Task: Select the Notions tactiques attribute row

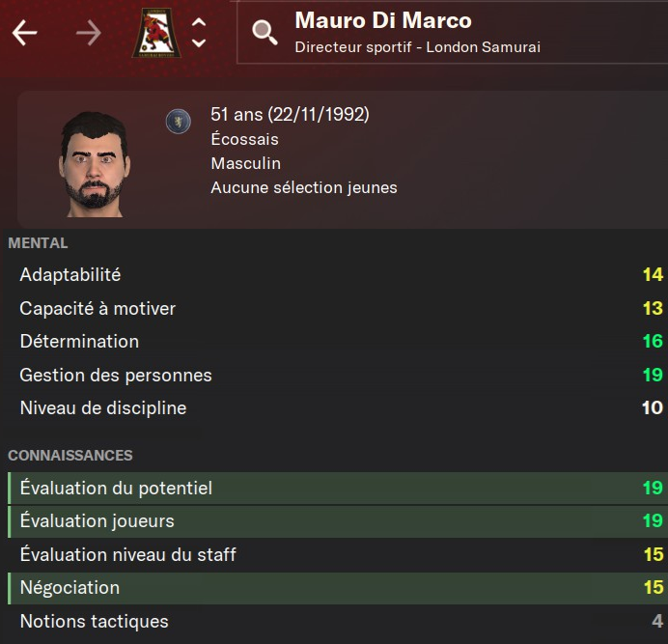Action: point(334,622)
